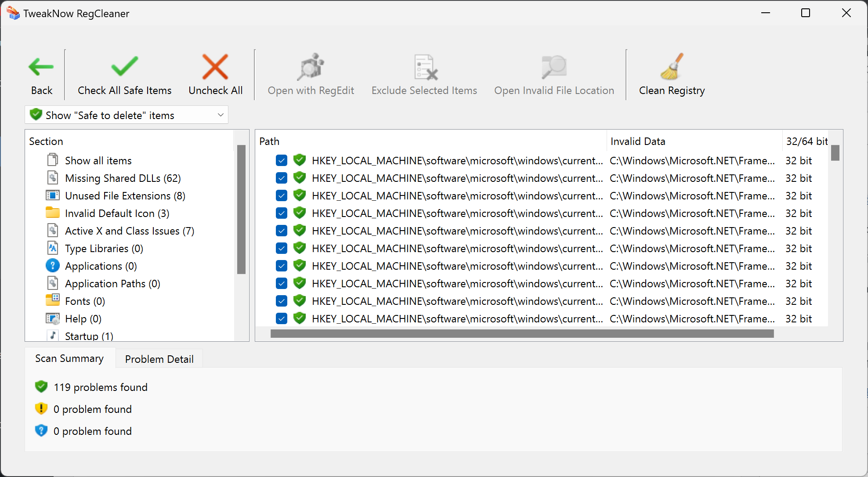Click the Fonts folder icon
This screenshot has width=868, height=477.
(x=53, y=300)
